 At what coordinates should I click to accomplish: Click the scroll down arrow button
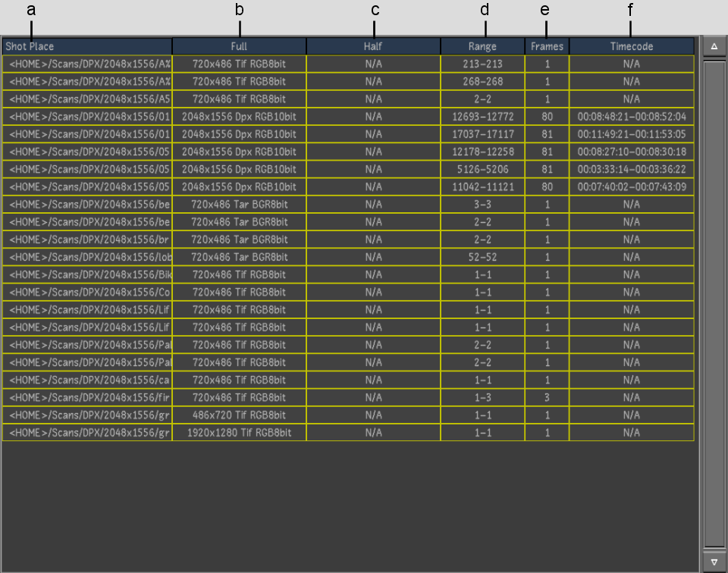[x=714, y=562]
